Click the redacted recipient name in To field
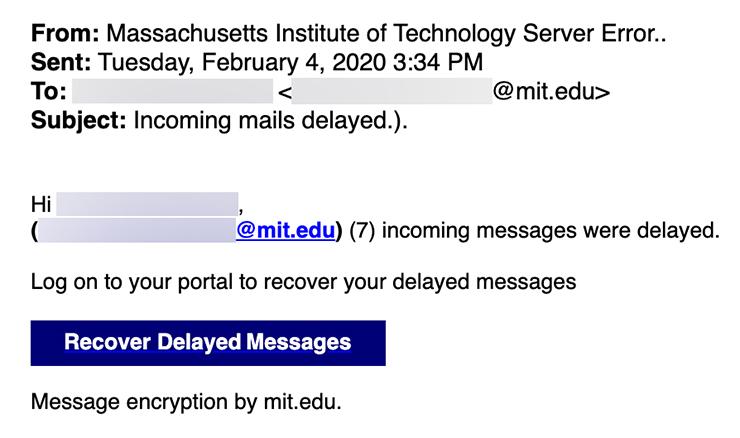The height and width of the screenshot is (438, 740). tap(172, 91)
